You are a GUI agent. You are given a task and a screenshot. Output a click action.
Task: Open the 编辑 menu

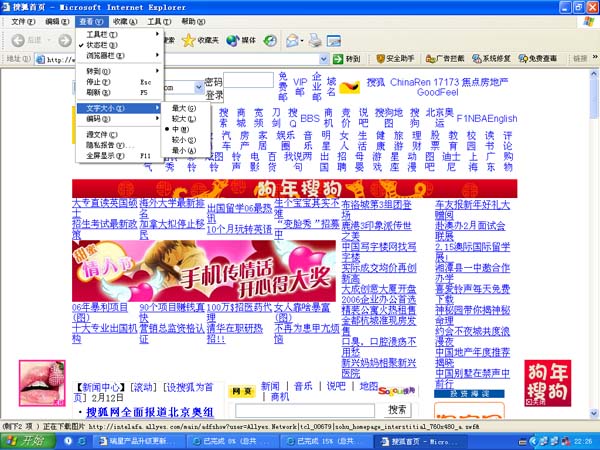click(x=57, y=21)
